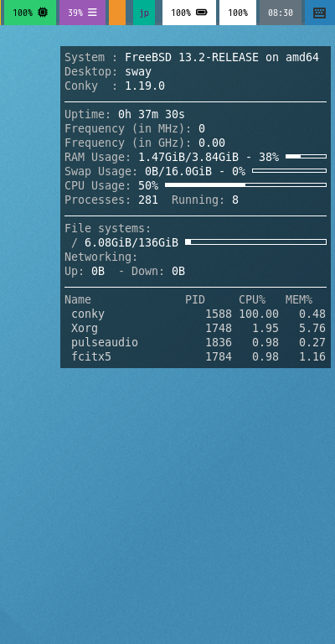Click the purple memory 39% module

[x=82, y=13]
